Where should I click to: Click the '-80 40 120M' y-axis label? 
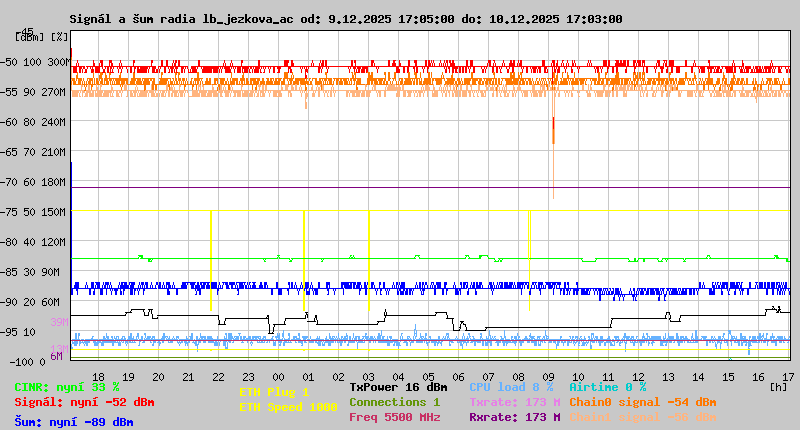tap(33, 242)
